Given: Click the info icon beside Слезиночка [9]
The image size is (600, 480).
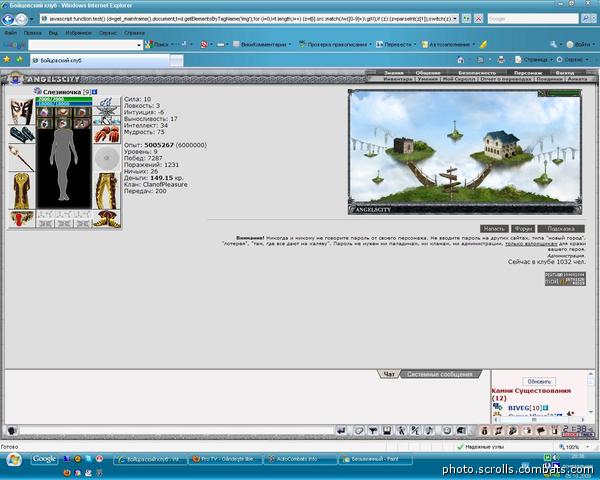Looking at the screenshot, I should [95, 92].
